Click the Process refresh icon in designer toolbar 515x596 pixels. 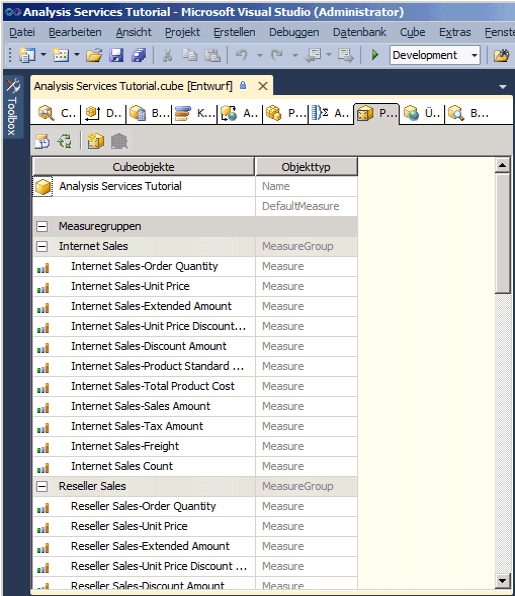pyautogui.click(x=65, y=141)
